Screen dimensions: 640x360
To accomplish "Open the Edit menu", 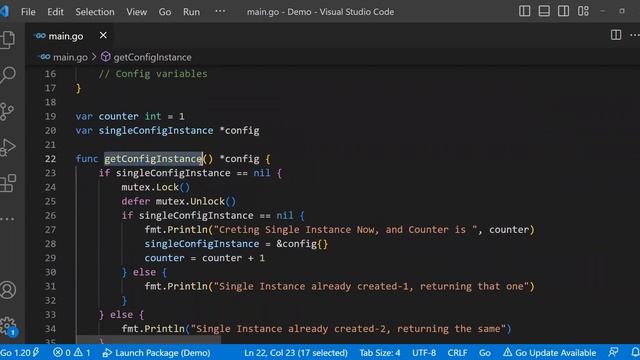I will tap(55, 12).
